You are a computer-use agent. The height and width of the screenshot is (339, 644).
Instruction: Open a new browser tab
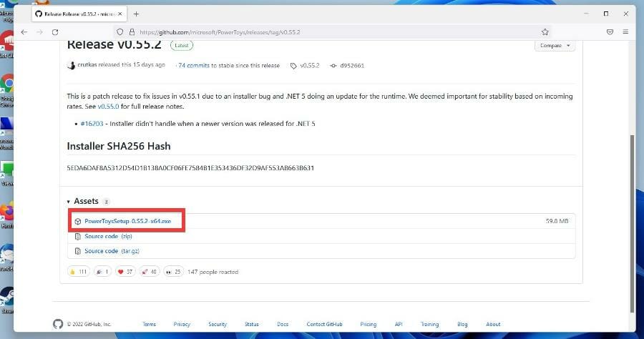coord(136,14)
